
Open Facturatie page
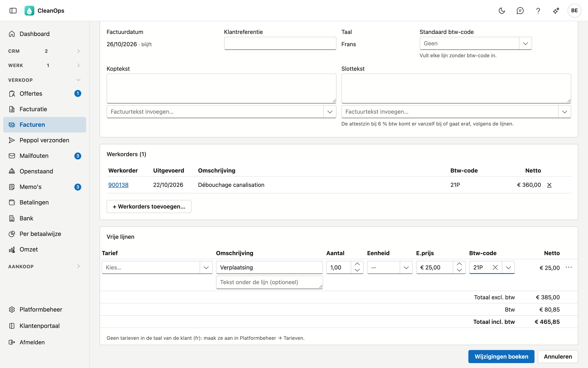click(x=45, y=109)
